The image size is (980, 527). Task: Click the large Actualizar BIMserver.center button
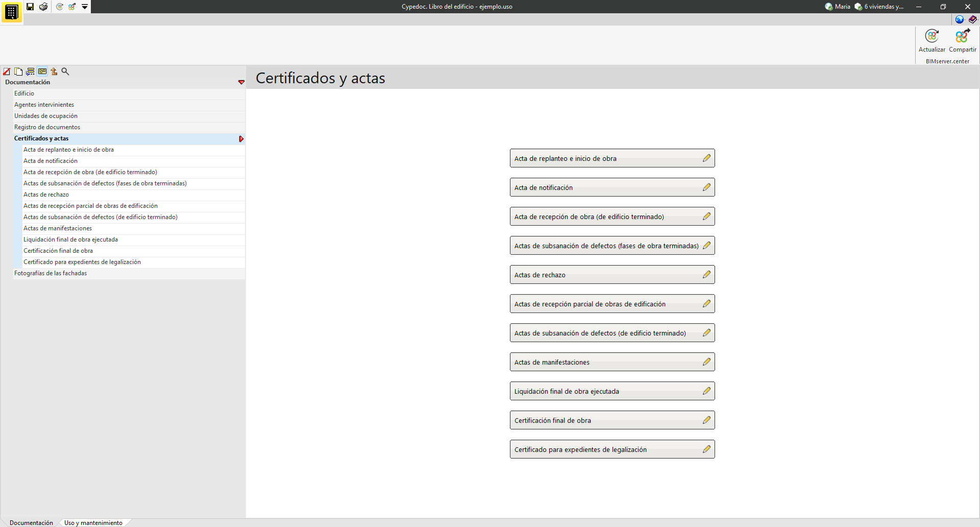[x=932, y=41]
